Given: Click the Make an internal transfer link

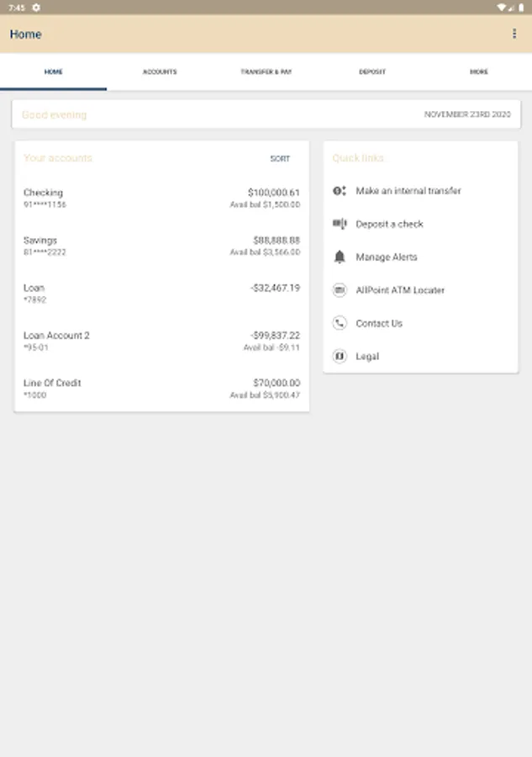Looking at the screenshot, I should pyautogui.click(x=408, y=191).
